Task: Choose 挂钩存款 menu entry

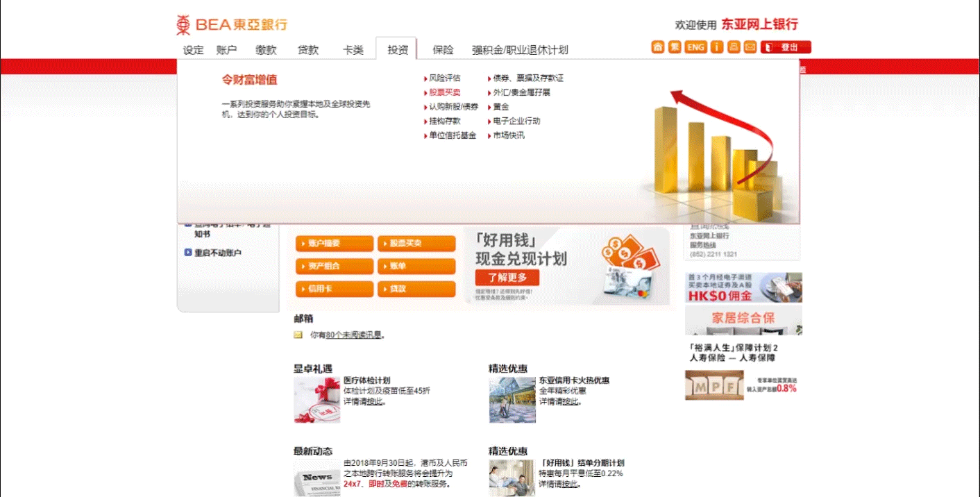Action: click(444, 121)
